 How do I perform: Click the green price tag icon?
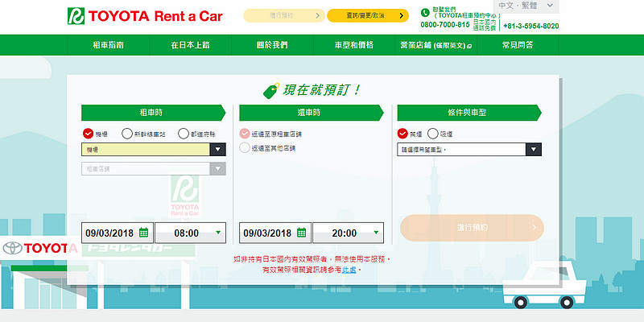tap(270, 90)
